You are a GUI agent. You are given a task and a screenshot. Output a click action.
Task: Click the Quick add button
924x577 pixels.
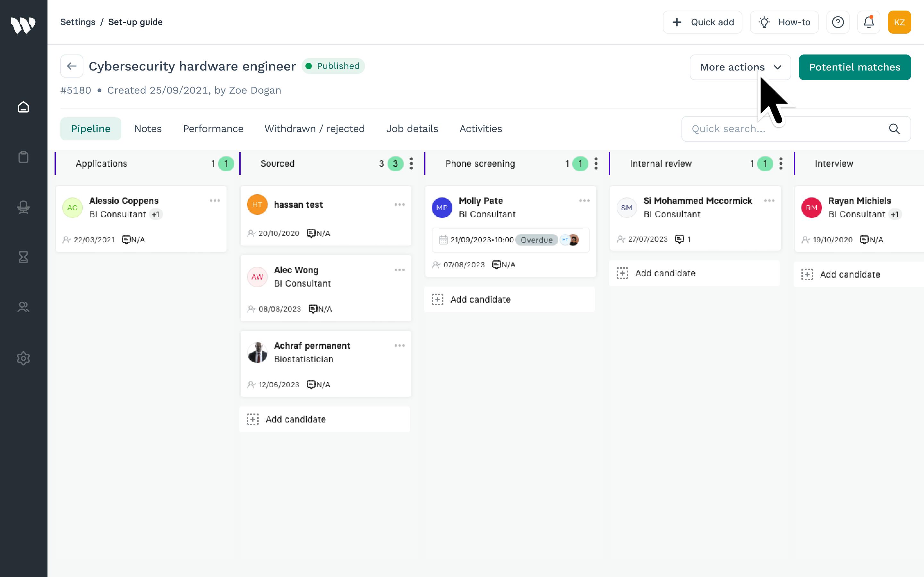click(702, 22)
